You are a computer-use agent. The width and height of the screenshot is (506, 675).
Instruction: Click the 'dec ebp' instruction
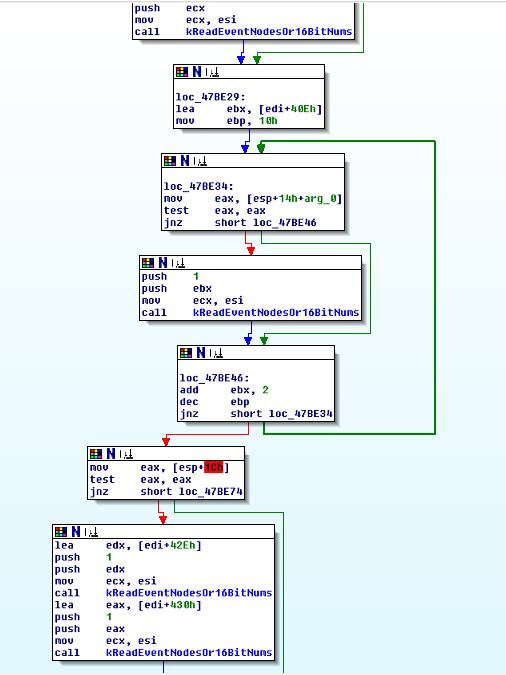tap(214, 402)
